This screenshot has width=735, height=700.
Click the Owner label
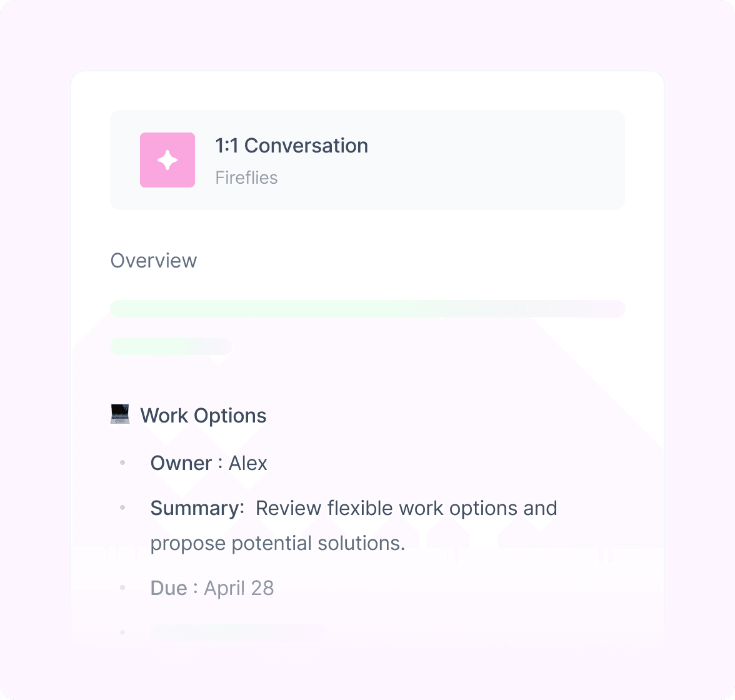(181, 463)
